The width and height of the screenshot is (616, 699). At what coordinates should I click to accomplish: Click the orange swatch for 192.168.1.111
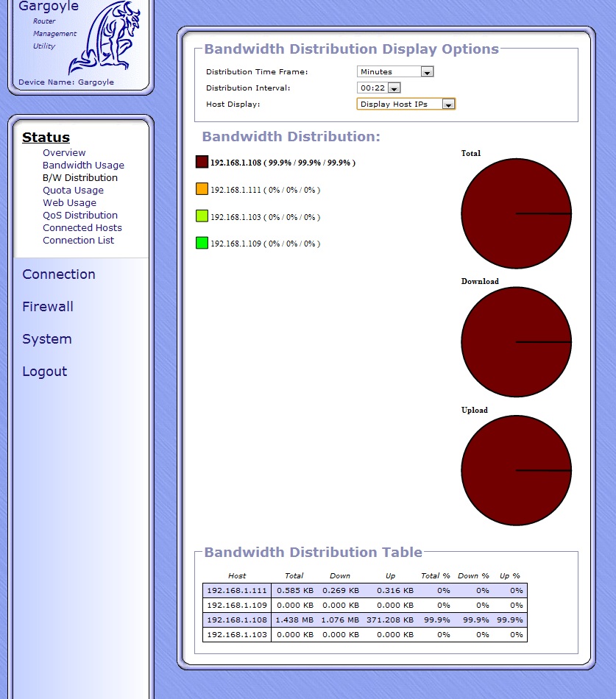click(202, 189)
